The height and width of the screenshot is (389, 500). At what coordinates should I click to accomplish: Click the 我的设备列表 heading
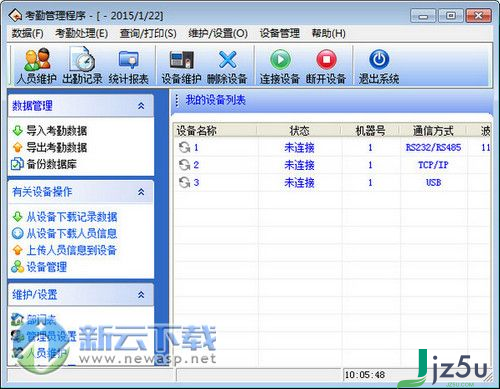[x=216, y=100]
